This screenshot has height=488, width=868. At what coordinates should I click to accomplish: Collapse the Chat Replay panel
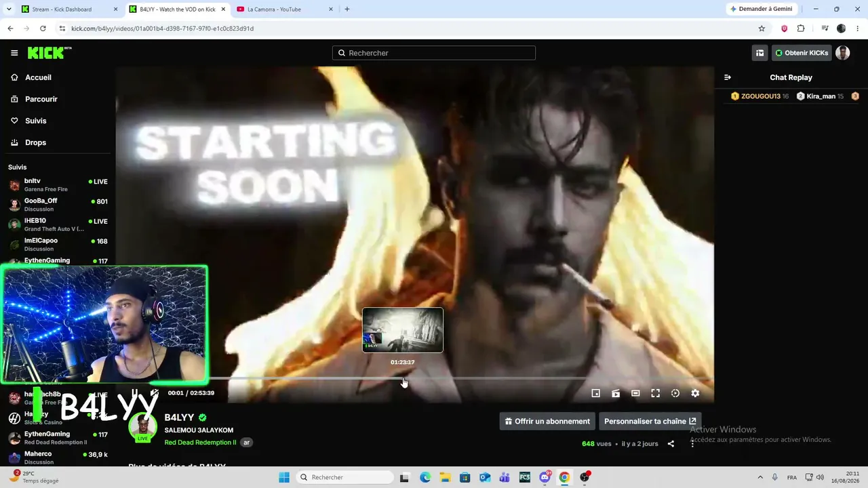pyautogui.click(x=728, y=77)
